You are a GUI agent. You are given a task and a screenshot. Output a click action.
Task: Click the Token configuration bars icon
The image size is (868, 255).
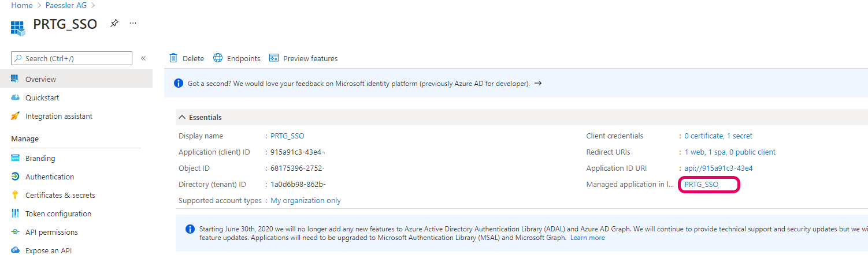click(16, 213)
